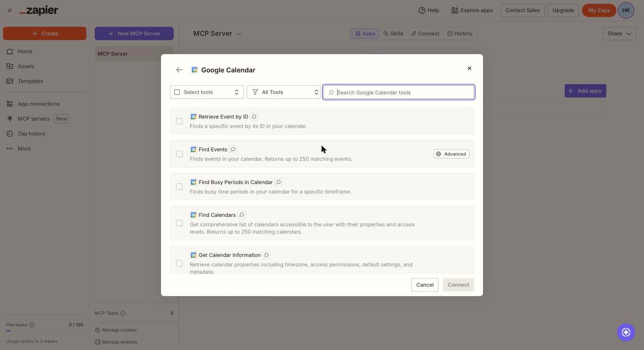Click the Google Calendar icon in Find Events row
Viewport: 644px width, 350px height.
[193, 150]
